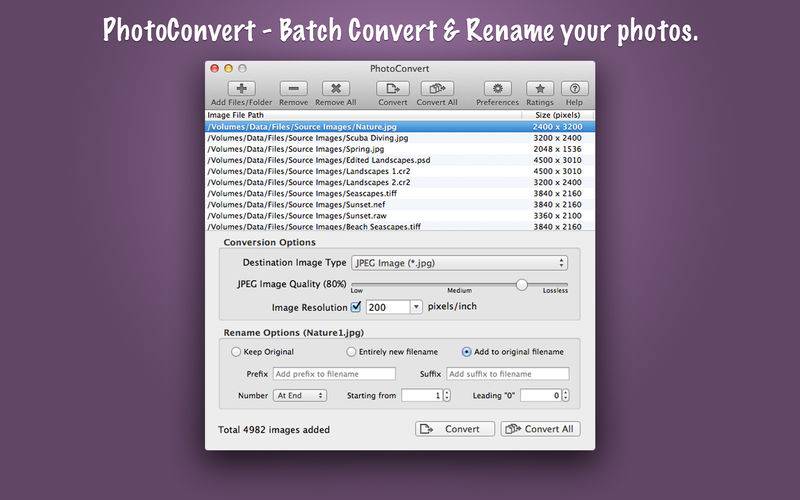Select the Beach Seascapes.tiff row
800x500 pixels.
[400, 227]
